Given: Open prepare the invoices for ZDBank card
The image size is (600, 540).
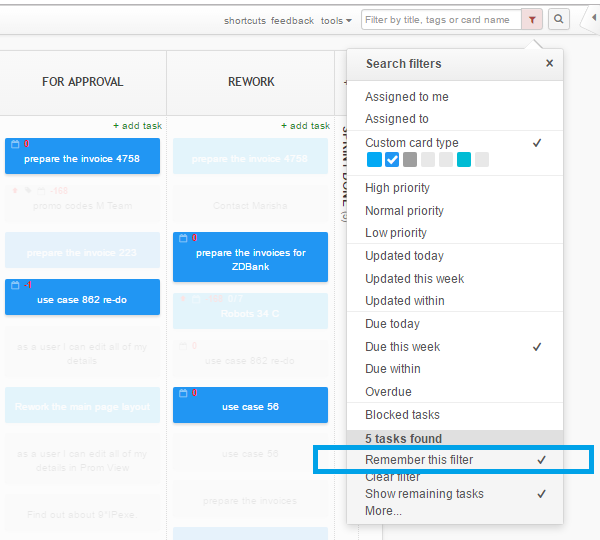Looking at the screenshot, I should pyautogui.click(x=250, y=257).
